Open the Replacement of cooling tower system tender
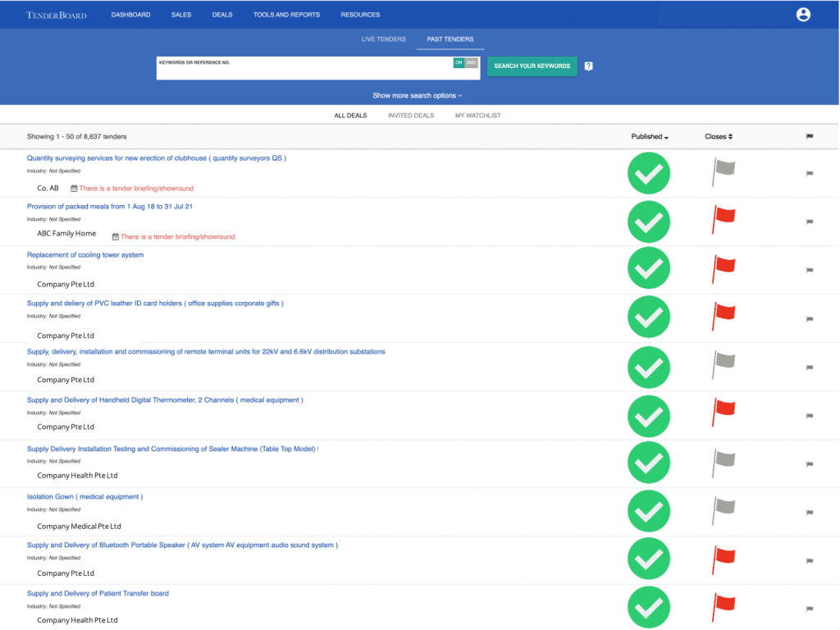840x630 pixels. point(85,254)
